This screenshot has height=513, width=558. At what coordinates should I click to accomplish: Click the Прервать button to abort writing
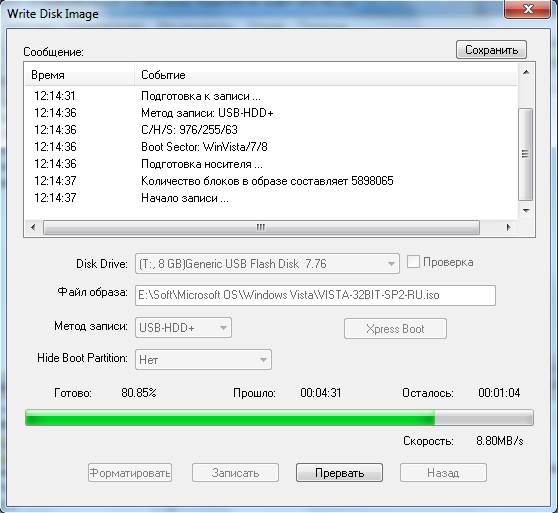tap(339, 473)
